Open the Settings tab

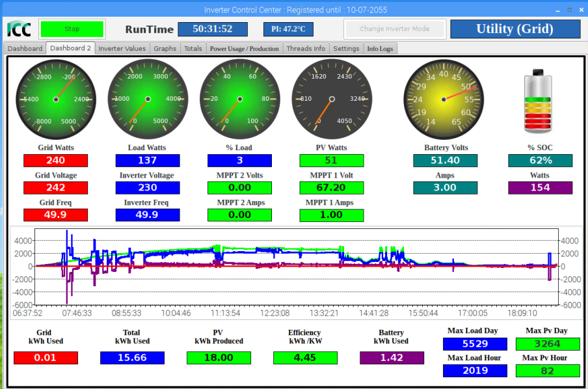point(346,49)
